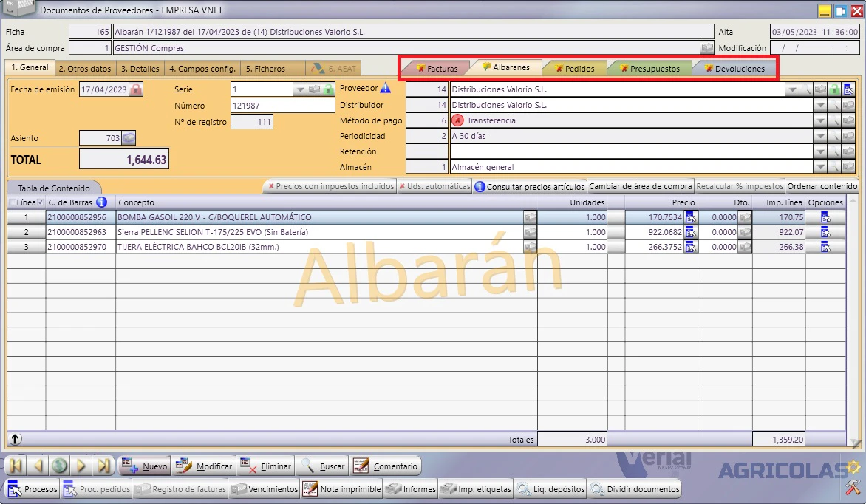This screenshot has width=866, height=504.
Task: Click the warning triangle next to Proveedor
Action: click(386, 87)
